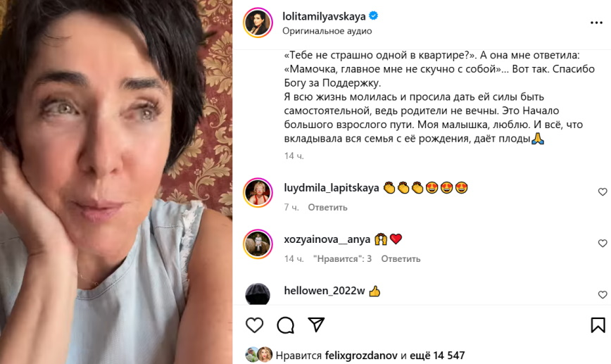611x364 pixels.
Task: Open luydmila_lapitskaya avatar picture
Action: pyautogui.click(x=258, y=192)
